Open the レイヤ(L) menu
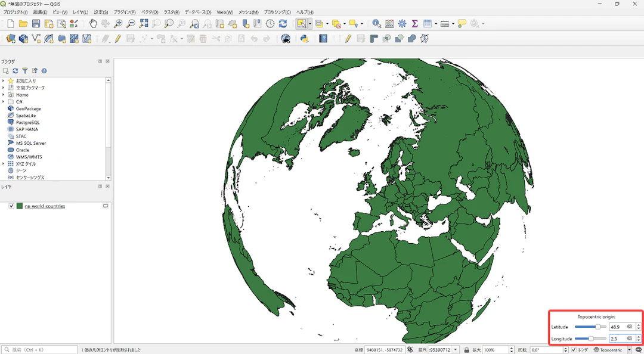The width and height of the screenshot is (644, 354). [80, 13]
